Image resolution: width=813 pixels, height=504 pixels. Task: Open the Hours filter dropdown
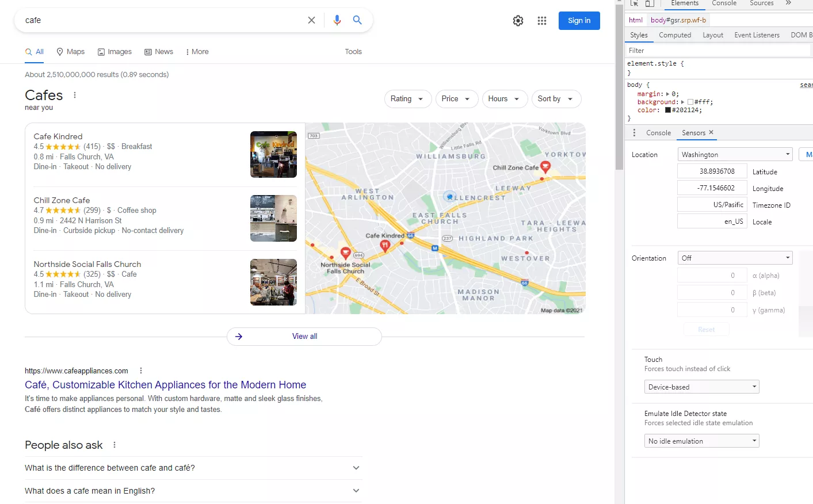click(x=504, y=99)
